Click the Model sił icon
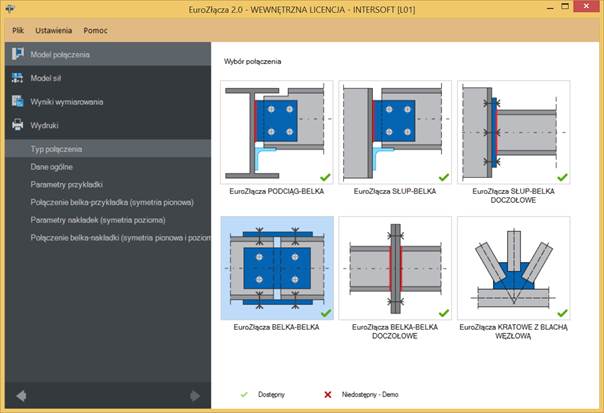 point(17,78)
